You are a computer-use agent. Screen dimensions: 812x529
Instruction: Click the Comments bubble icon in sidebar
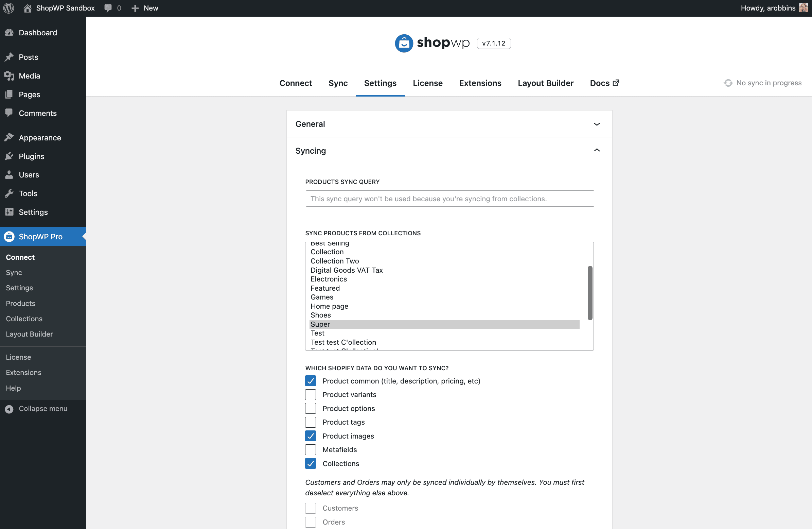coord(9,113)
